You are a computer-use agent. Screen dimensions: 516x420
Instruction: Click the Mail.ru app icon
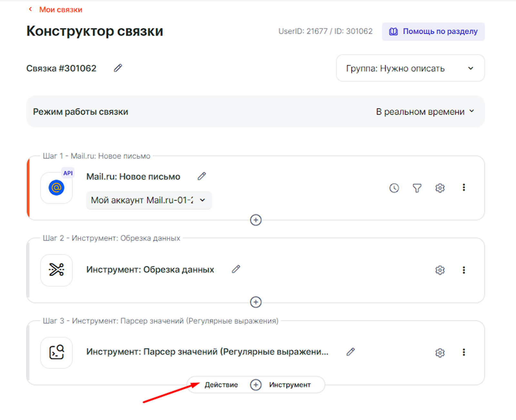click(56, 188)
